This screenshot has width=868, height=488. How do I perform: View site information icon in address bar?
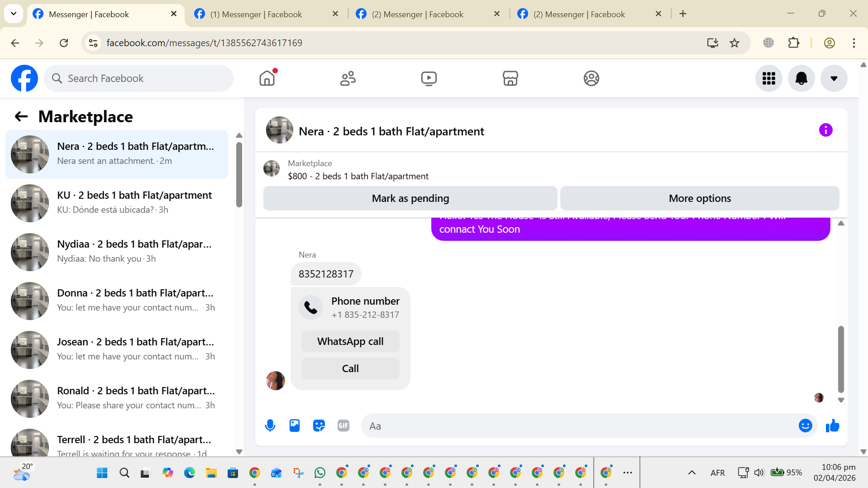93,43
